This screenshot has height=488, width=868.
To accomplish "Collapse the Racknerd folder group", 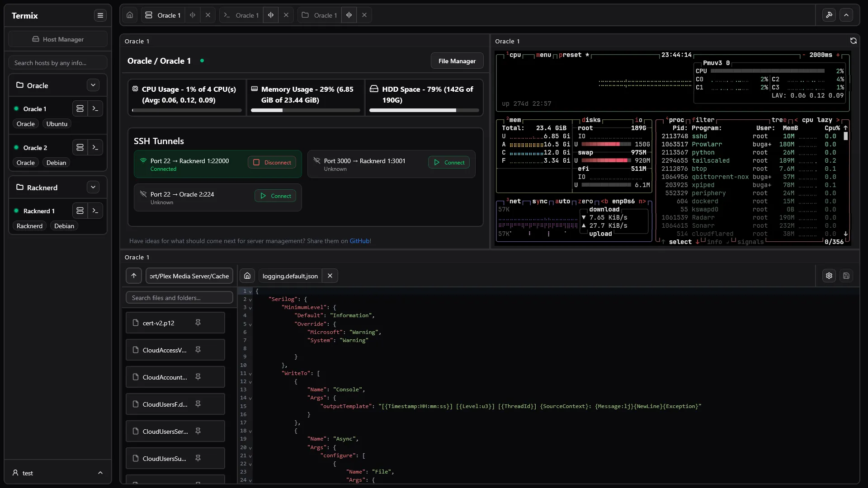I will click(93, 187).
